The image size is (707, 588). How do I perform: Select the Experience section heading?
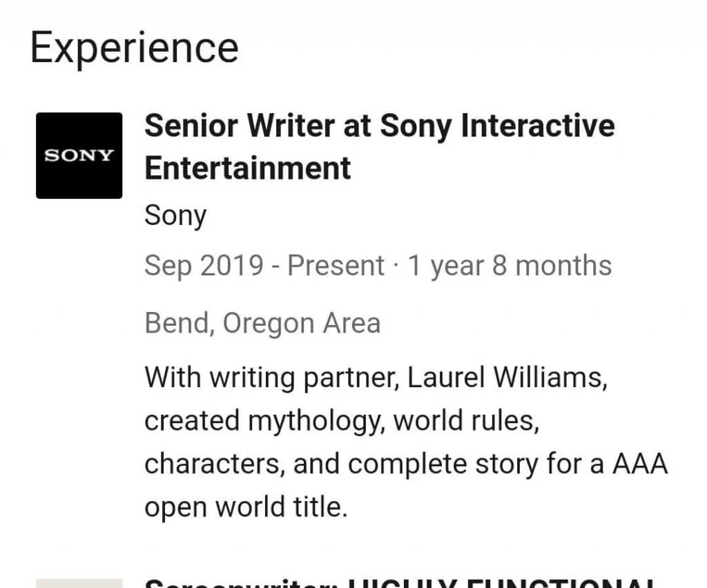135,49
